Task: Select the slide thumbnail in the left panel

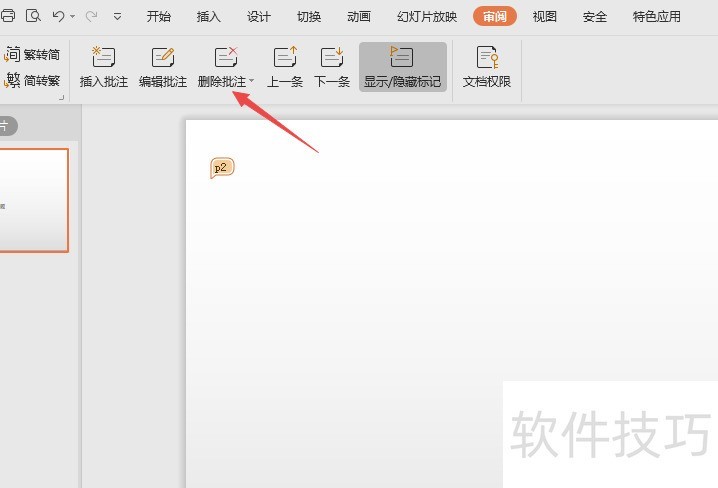Action: pos(34,200)
